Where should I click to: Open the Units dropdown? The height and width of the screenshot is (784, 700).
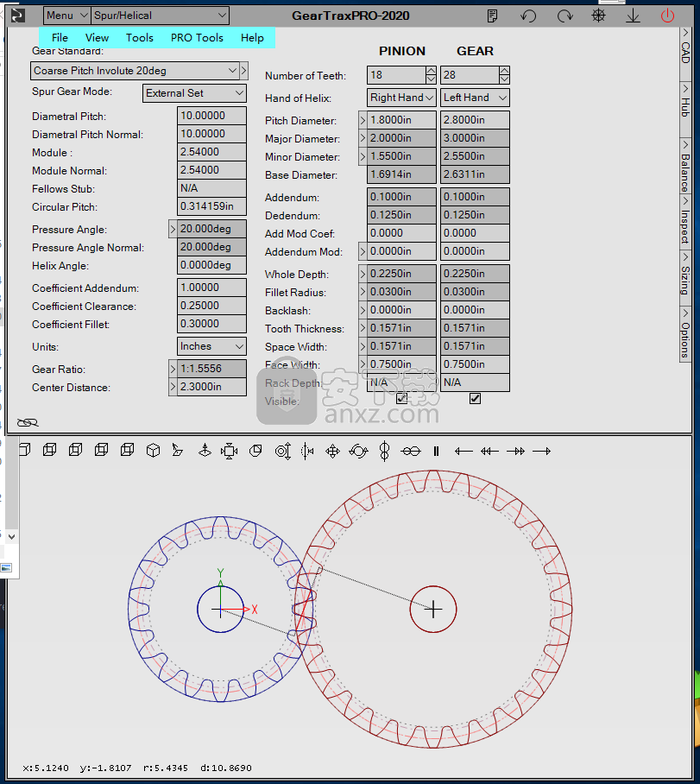212,346
